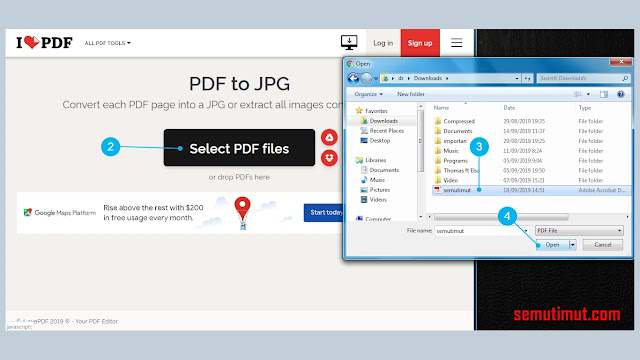Click the Open button's dropdown arrow
Viewport: 640px width, 360px height.
click(573, 245)
